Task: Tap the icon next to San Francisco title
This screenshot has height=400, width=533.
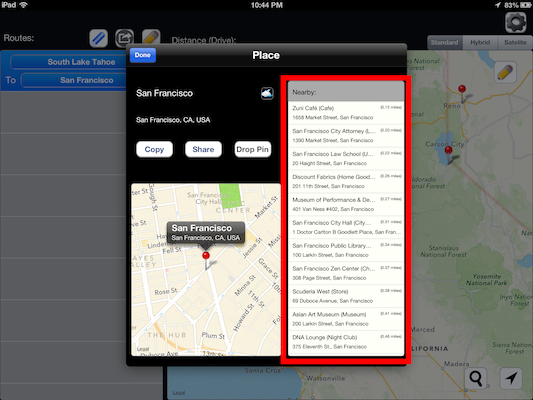Action: pos(267,93)
